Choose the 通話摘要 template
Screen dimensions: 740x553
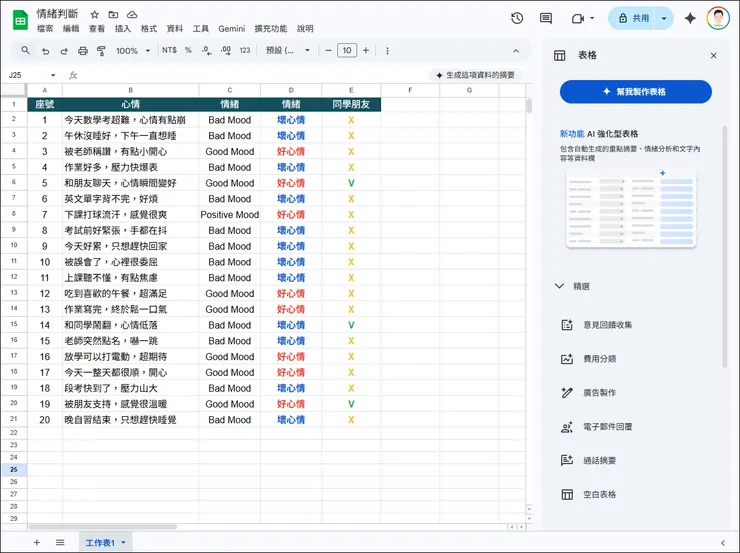[x=589, y=461]
